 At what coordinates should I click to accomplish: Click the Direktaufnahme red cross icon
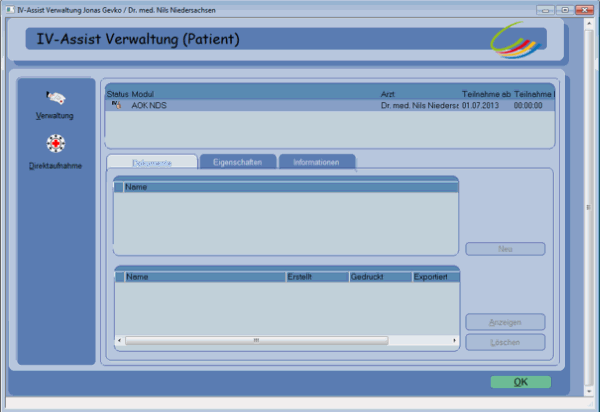pos(55,144)
